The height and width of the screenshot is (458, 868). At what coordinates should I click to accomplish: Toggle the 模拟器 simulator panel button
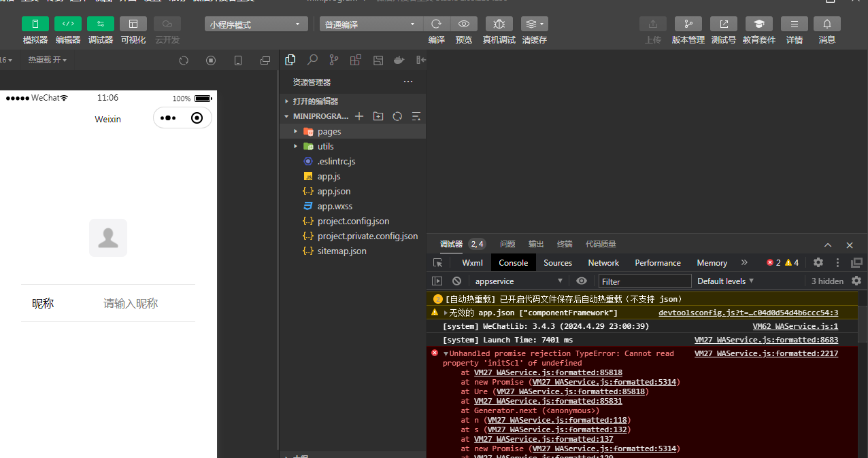click(x=35, y=24)
